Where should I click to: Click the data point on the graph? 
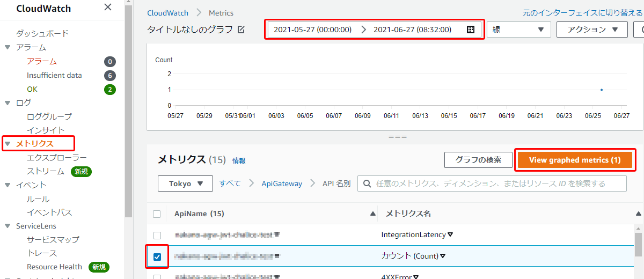point(602,90)
